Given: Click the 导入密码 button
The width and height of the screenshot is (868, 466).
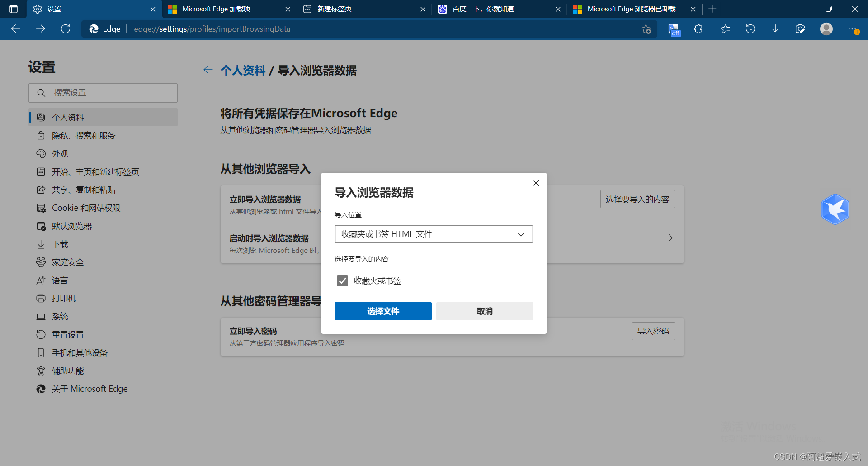Looking at the screenshot, I should tap(653, 331).
